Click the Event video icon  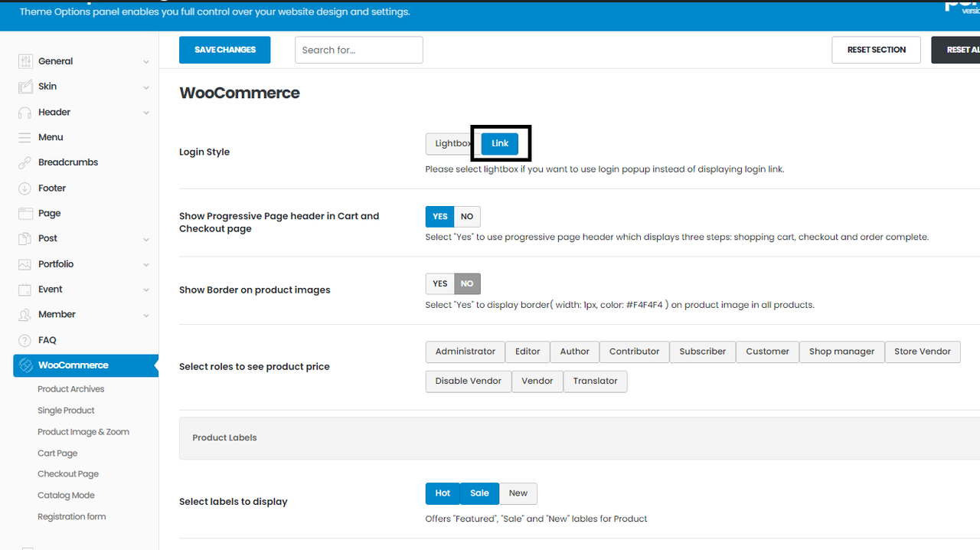(x=25, y=289)
